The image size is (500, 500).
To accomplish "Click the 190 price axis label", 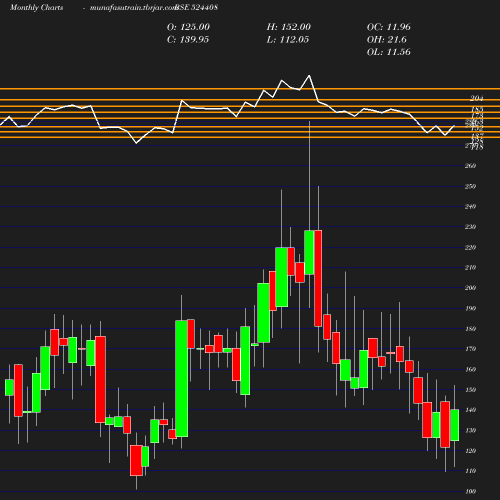I will (x=470, y=308).
